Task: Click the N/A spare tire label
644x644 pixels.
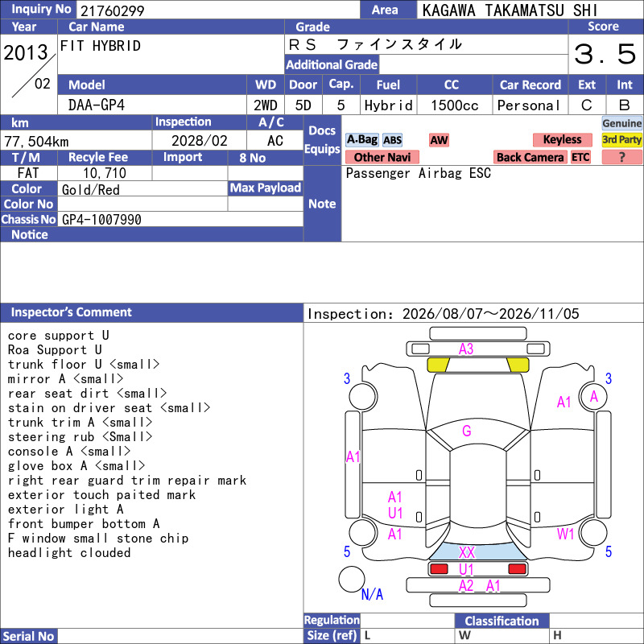Action: click(372, 594)
